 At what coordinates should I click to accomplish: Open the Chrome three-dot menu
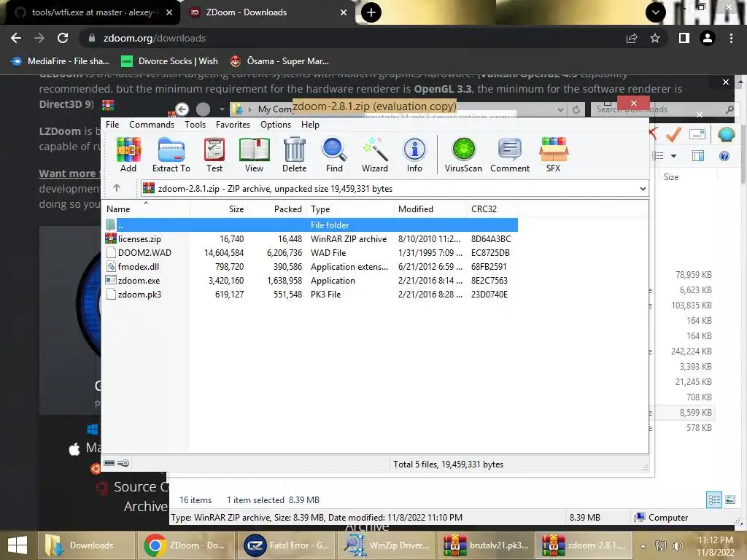pyautogui.click(x=731, y=38)
